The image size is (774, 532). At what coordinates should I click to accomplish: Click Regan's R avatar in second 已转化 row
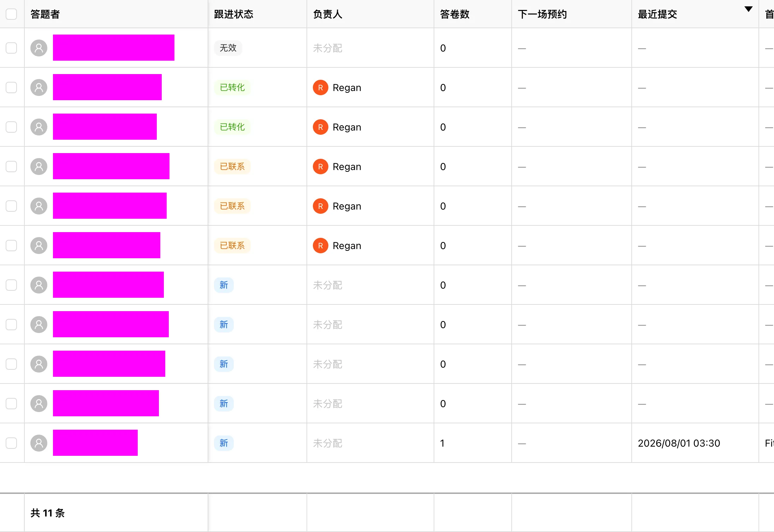click(x=321, y=127)
